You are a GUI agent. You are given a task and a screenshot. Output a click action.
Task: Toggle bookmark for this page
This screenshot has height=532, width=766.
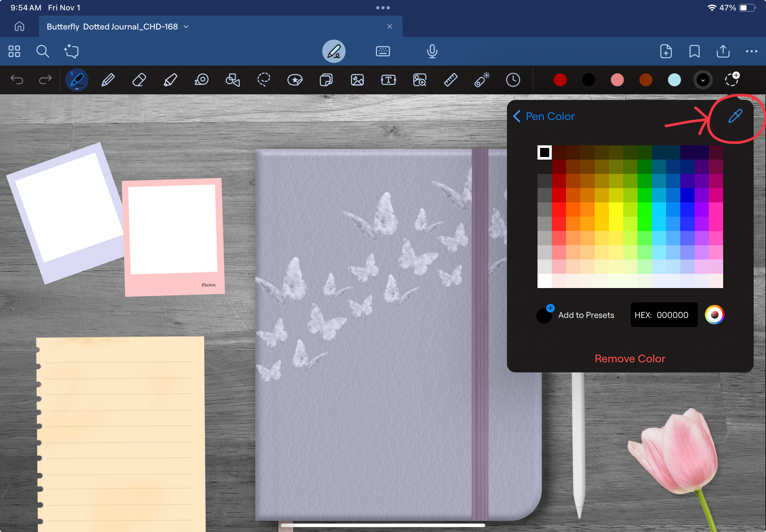[x=694, y=51]
